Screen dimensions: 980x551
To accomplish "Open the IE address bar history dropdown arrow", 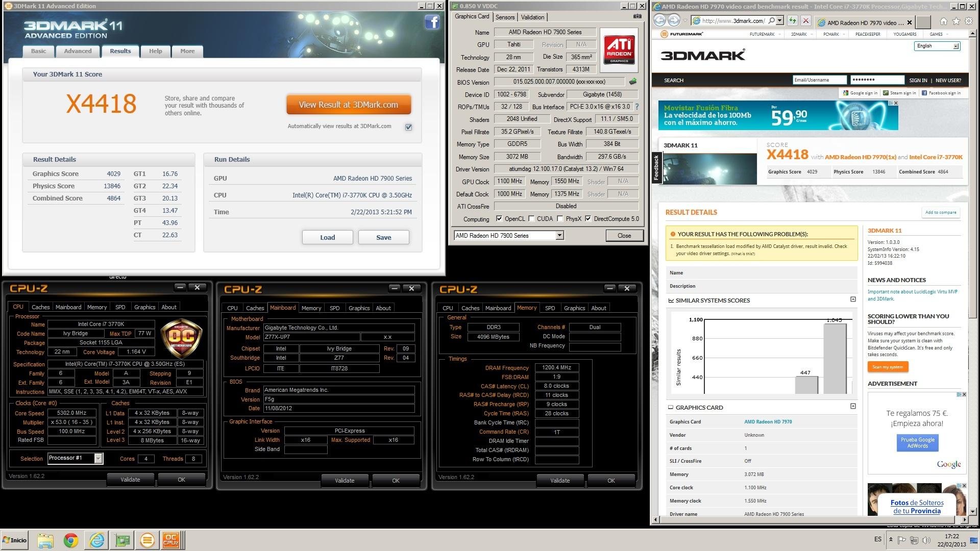I will click(x=779, y=20).
